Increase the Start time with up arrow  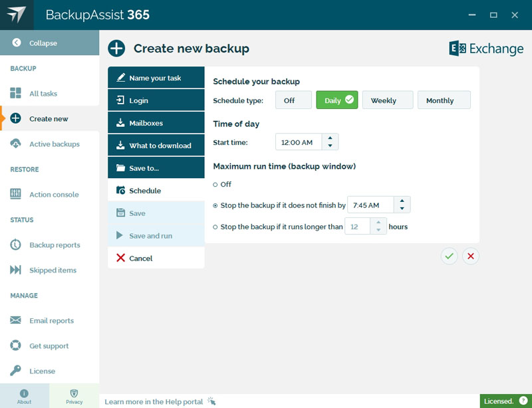[330, 138]
